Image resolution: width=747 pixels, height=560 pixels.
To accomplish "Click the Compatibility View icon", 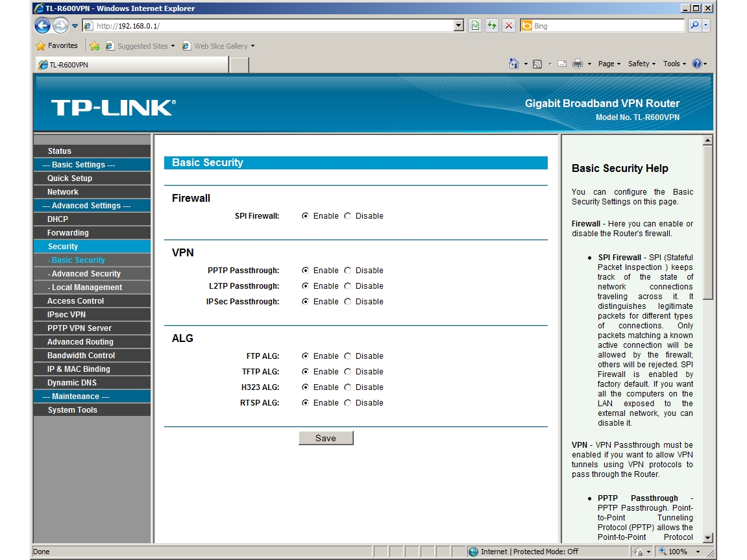I will tap(475, 26).
